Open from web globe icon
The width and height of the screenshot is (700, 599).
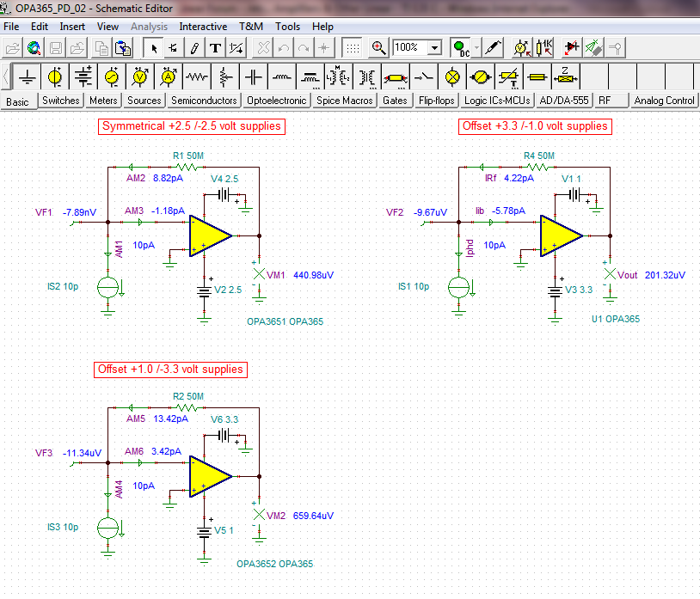coord(34,47)
